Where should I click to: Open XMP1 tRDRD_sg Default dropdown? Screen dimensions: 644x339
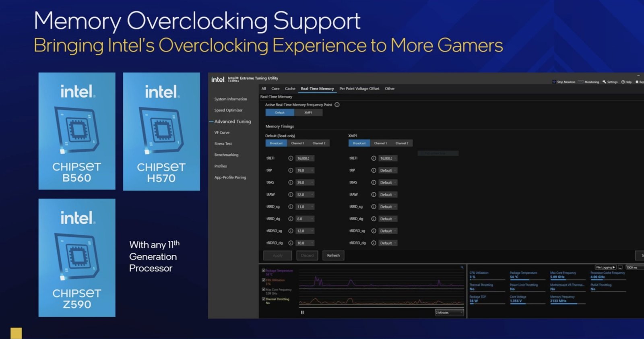pyautogui.click(x=388, y=231)
